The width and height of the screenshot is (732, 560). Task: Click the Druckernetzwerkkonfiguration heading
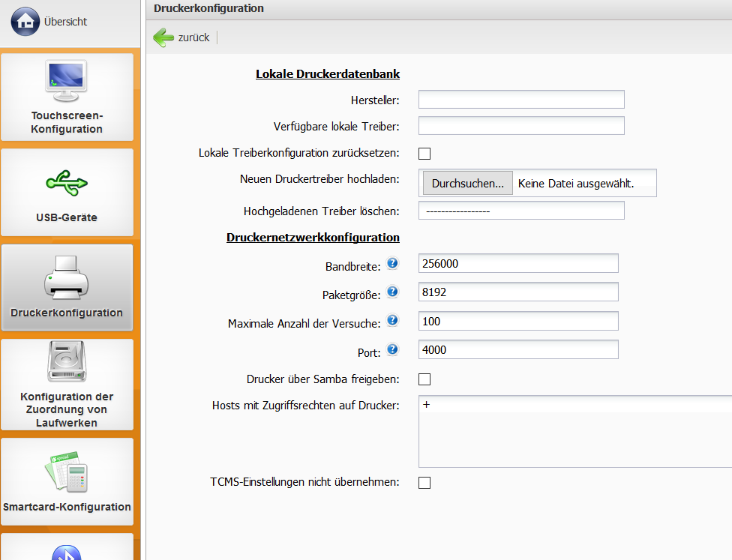(x=313, y=238)
